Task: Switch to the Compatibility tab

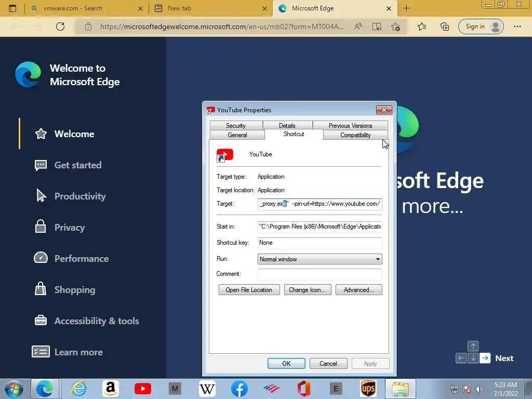Action: 355,135
